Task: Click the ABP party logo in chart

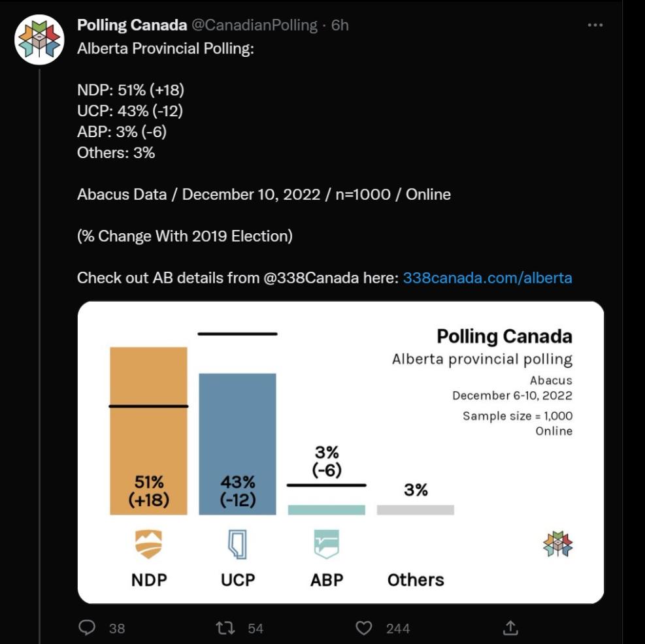Action: pyautogui.click(x=326, y=544)
